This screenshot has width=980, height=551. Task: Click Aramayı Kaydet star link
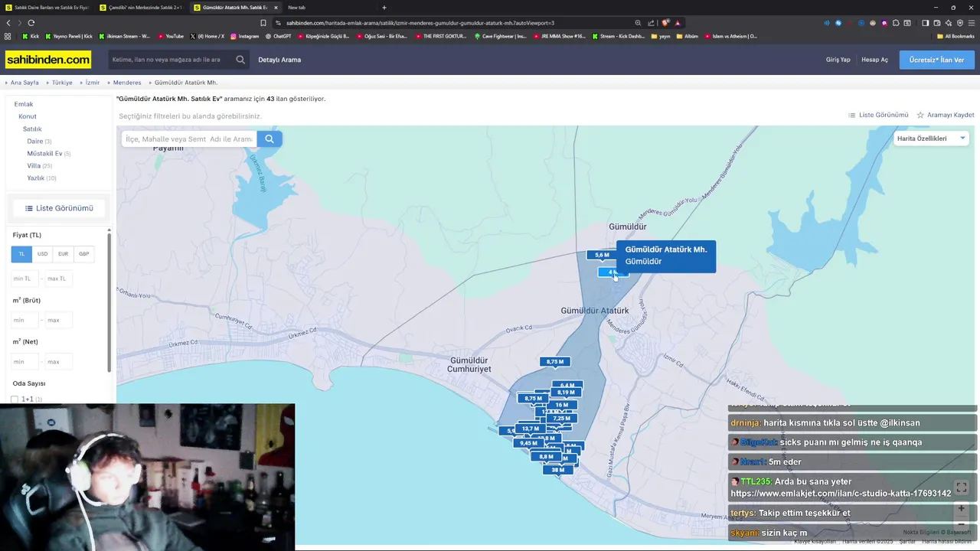tap(946, 115)
